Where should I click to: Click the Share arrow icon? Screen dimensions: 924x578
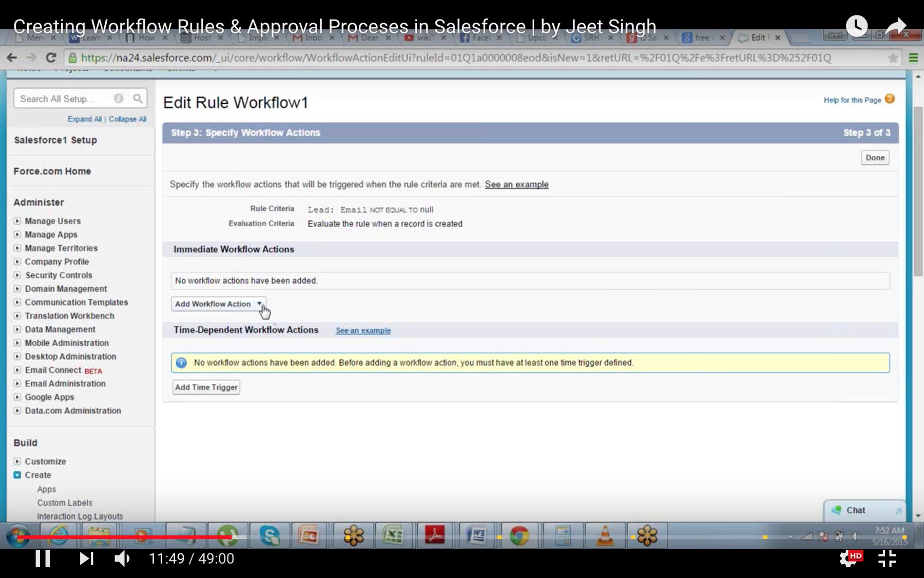tap(896, 26)
